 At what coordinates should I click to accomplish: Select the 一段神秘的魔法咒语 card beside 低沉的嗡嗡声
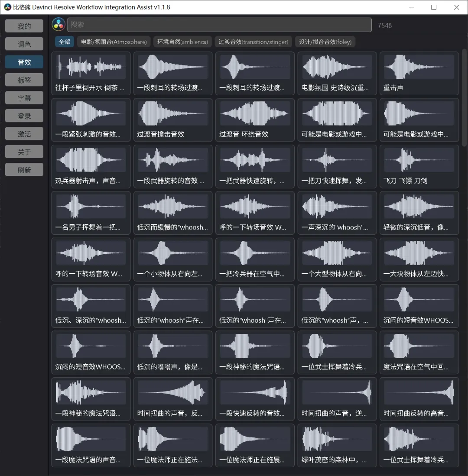[x=255, y=352]
